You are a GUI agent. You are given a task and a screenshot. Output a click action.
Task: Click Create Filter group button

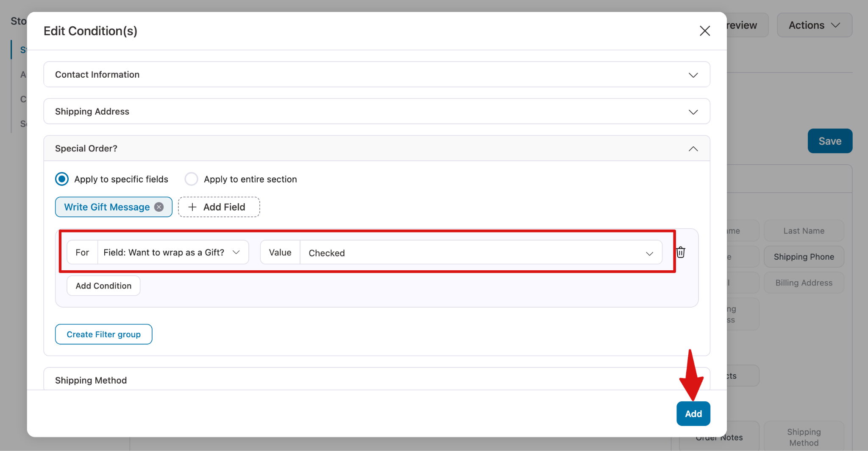click(x=103, y=334)
